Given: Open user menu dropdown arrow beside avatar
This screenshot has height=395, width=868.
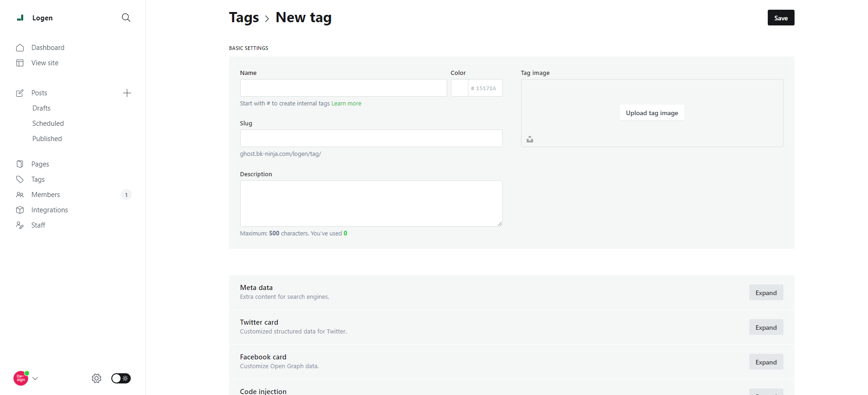Looking at the screenshot, I should 36,378.
